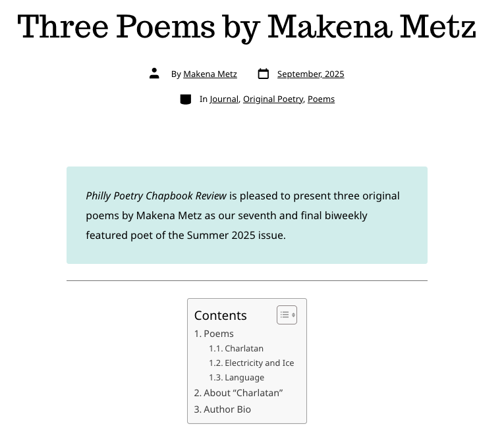Click the author person icon
This screenshot has height=437, width=504.
point(154,74)
